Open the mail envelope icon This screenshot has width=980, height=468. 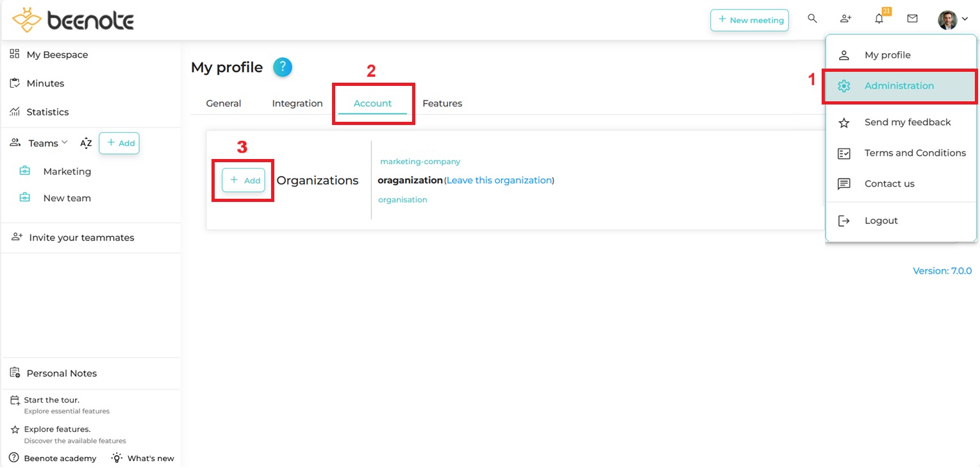coord(912,19)
